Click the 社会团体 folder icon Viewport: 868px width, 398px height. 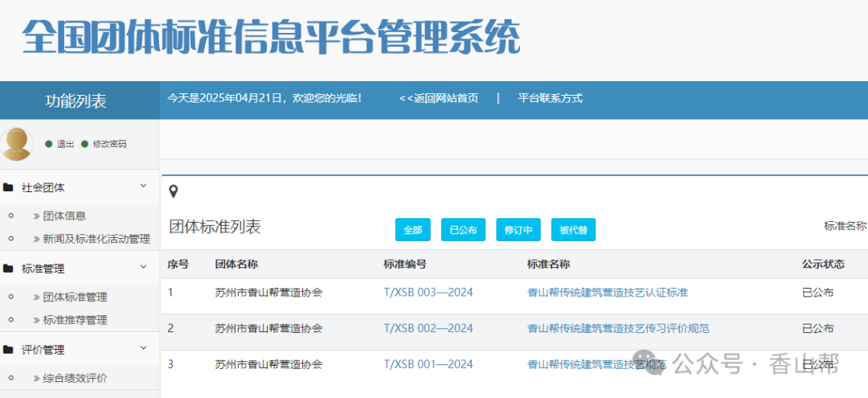point(8,187)
